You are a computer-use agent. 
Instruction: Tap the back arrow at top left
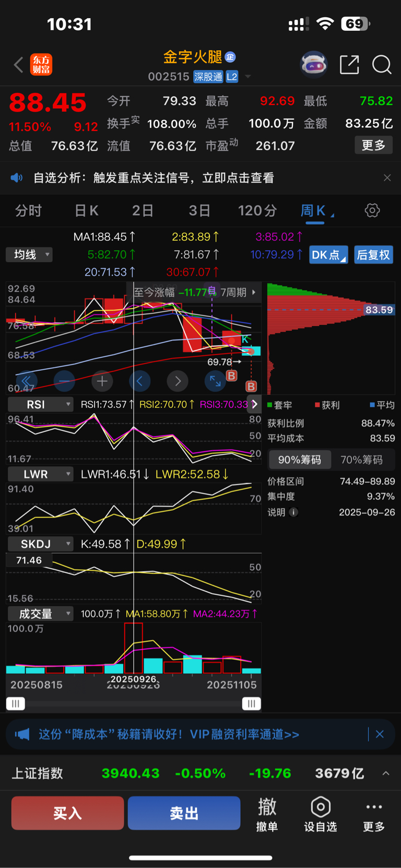tap(18, 65)
